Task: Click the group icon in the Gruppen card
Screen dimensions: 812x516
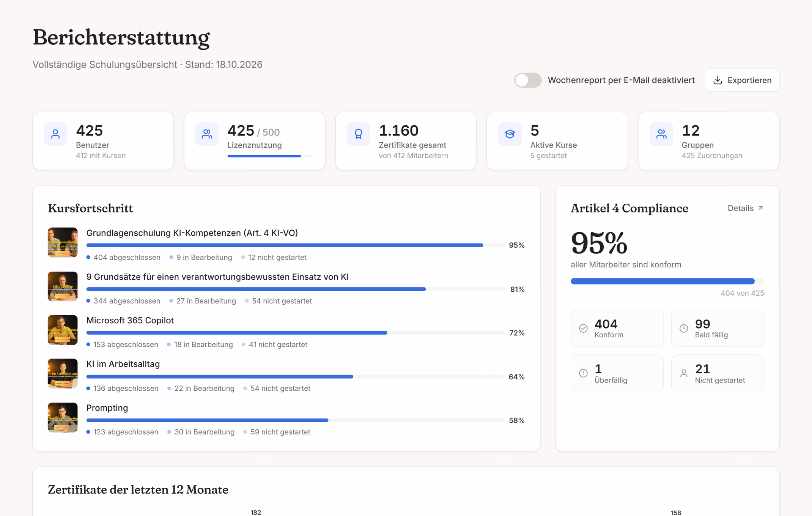Action: (x=661, y=134)
